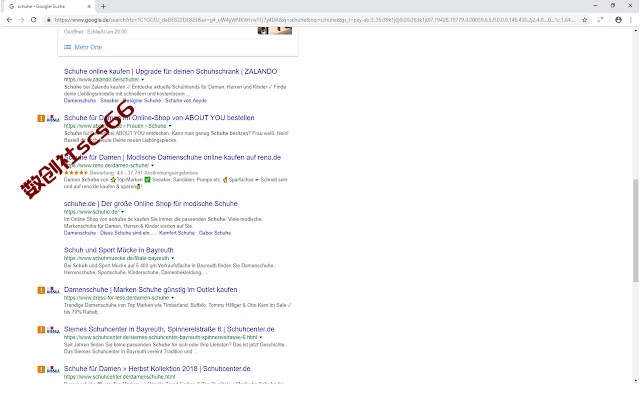The height and width of the screenshot is (400, 640).
Task: Click the small logo icon next to the Damenschuhe Outlet result
Action: click(53, 290)
